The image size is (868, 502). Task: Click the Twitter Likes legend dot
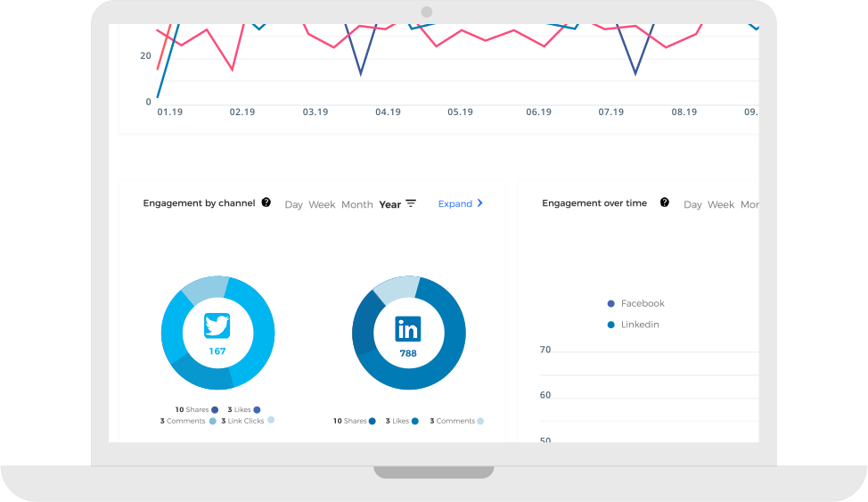tap(257, 410)
